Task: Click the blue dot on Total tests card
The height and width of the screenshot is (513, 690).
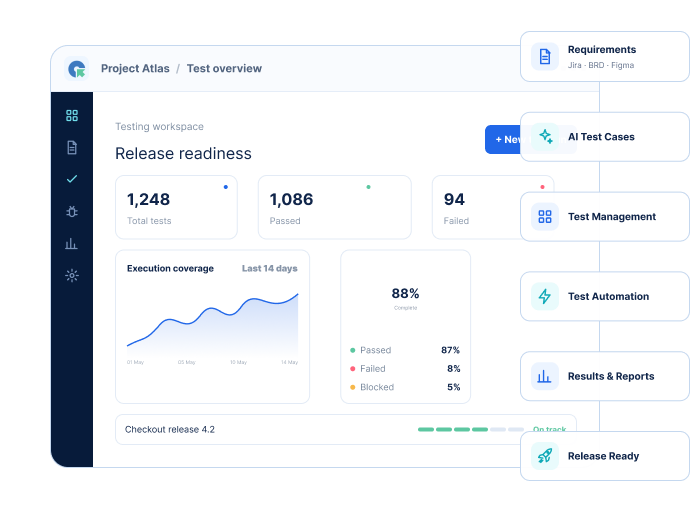Action: click(226, 187)
